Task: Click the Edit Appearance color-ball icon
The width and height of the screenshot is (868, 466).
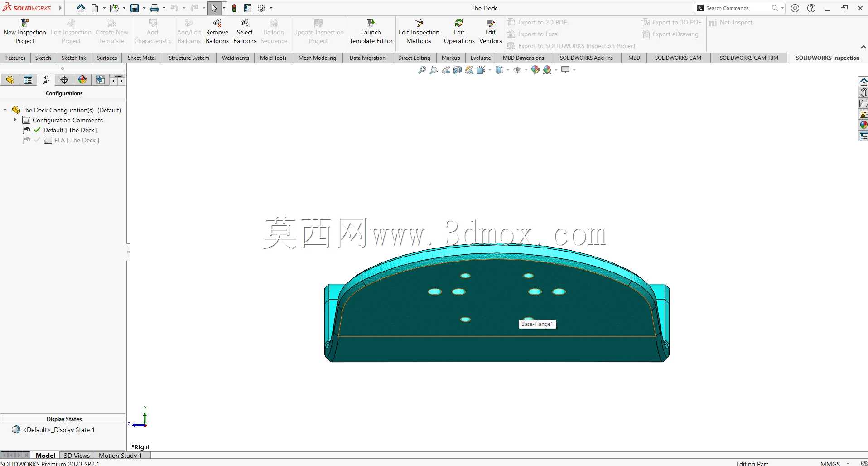Action: pos(535,70)
